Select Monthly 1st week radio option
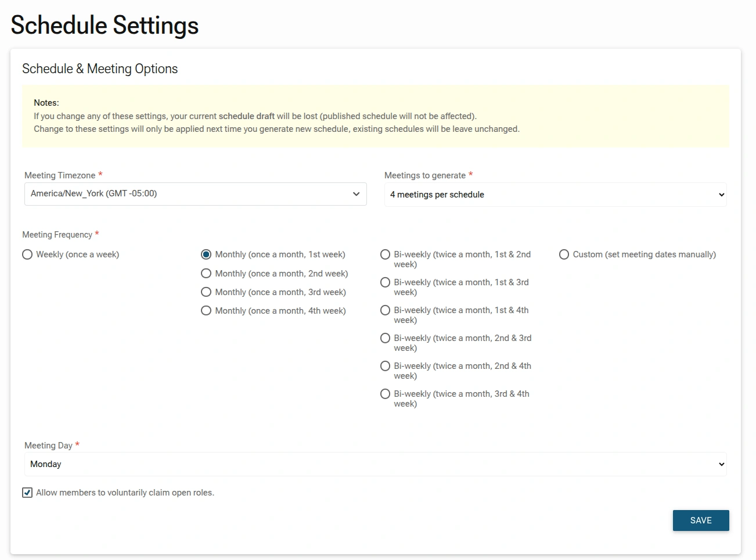756x560 pixels. pyautogui.click(x=206, y=254)
